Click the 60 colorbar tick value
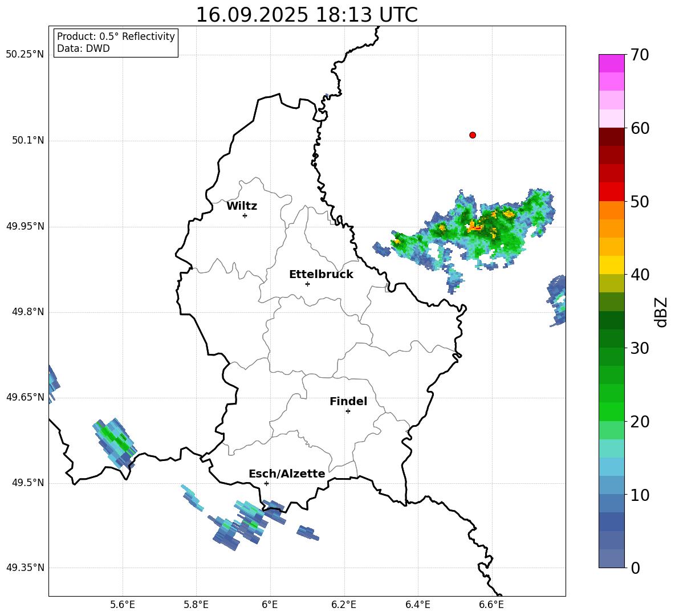 pyautogui.click(x=640, y=128)
